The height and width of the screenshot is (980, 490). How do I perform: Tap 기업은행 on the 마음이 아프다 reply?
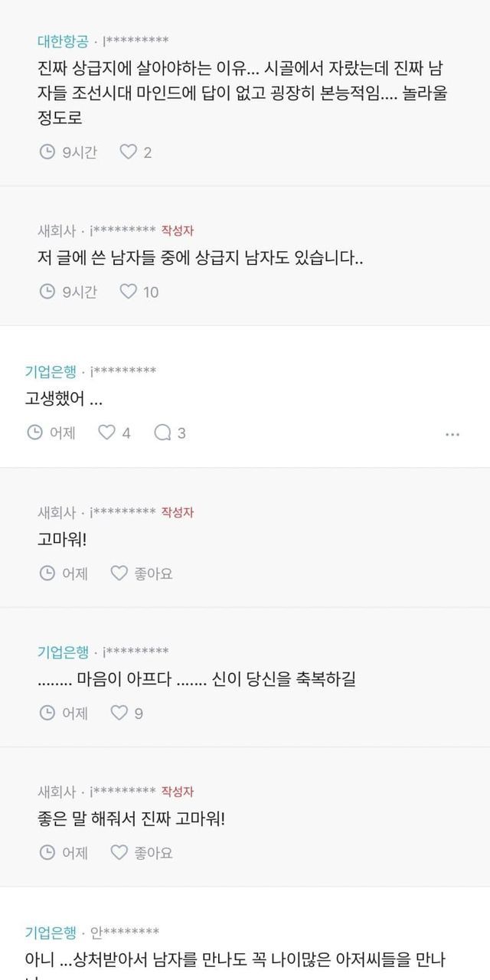[63, 652]
